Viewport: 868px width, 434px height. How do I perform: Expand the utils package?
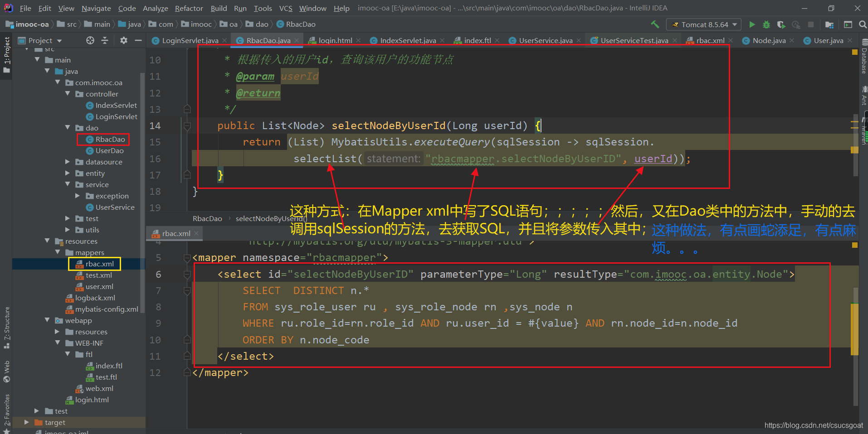pos(68,230)
